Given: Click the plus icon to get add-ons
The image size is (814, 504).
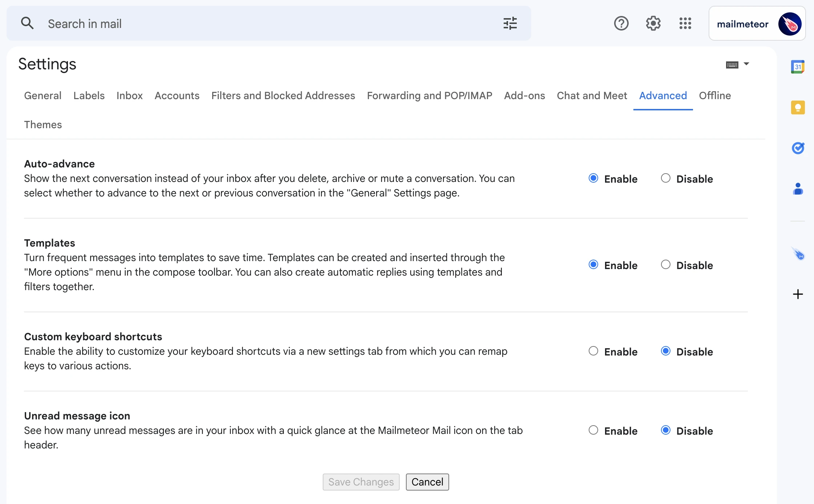Looking at the screenshot, I should (x=798, y=294).
